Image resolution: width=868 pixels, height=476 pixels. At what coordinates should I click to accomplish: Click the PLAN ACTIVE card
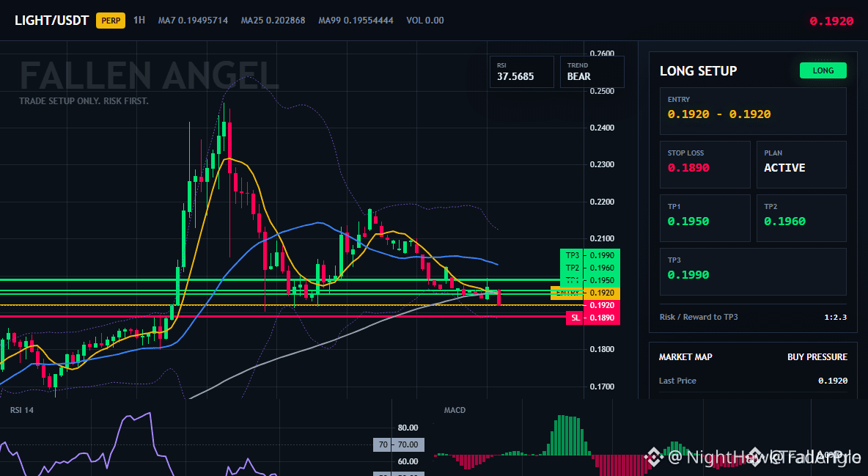[801, 164]
